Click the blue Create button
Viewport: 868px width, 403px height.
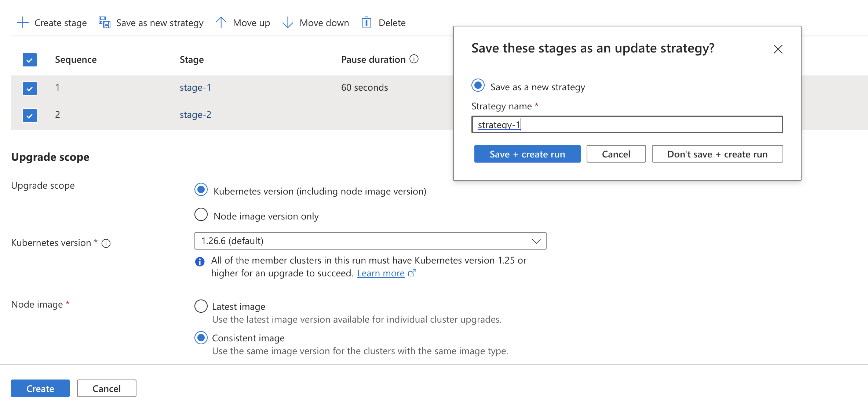(x=40, y=388)
